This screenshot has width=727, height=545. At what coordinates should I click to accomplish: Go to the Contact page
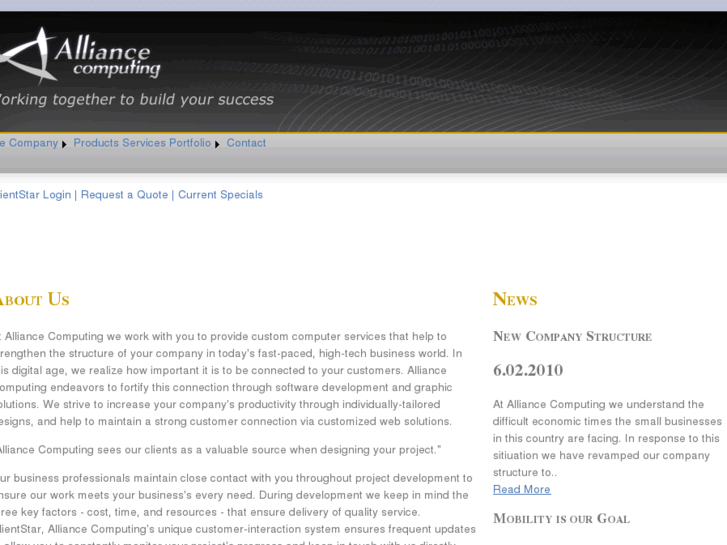coord(246,143)
